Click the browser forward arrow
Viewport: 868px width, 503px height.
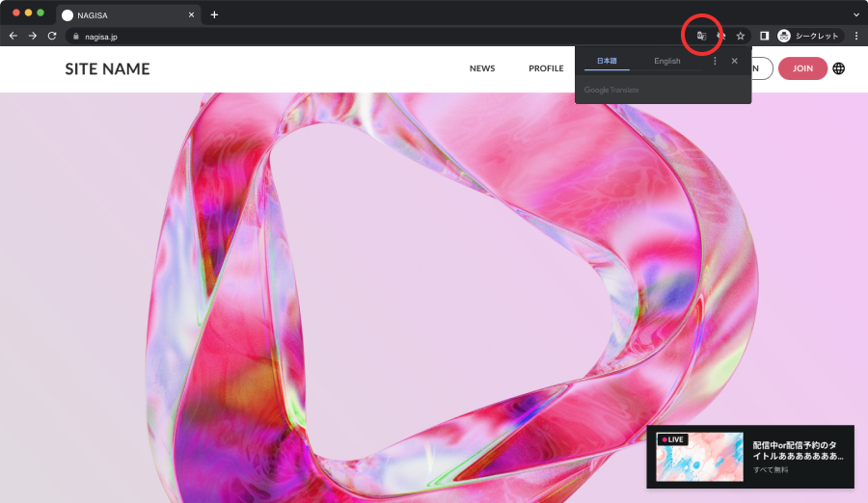[x=33, y=36]
